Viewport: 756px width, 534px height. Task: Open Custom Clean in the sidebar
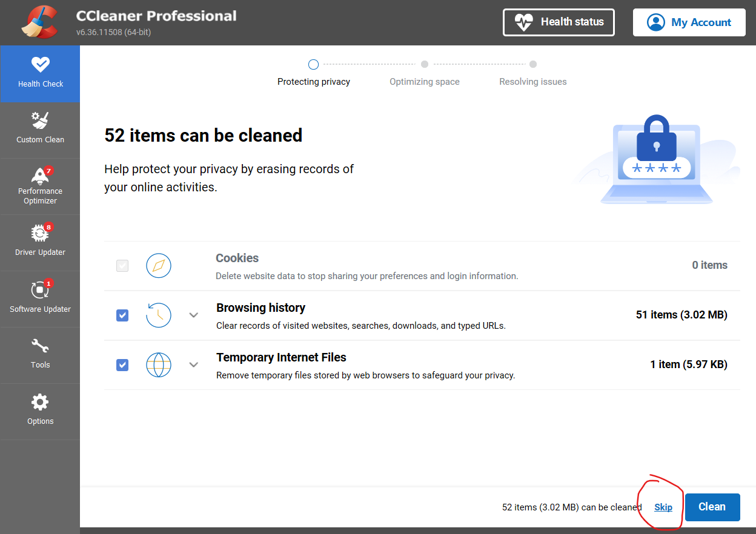(40, 128)
